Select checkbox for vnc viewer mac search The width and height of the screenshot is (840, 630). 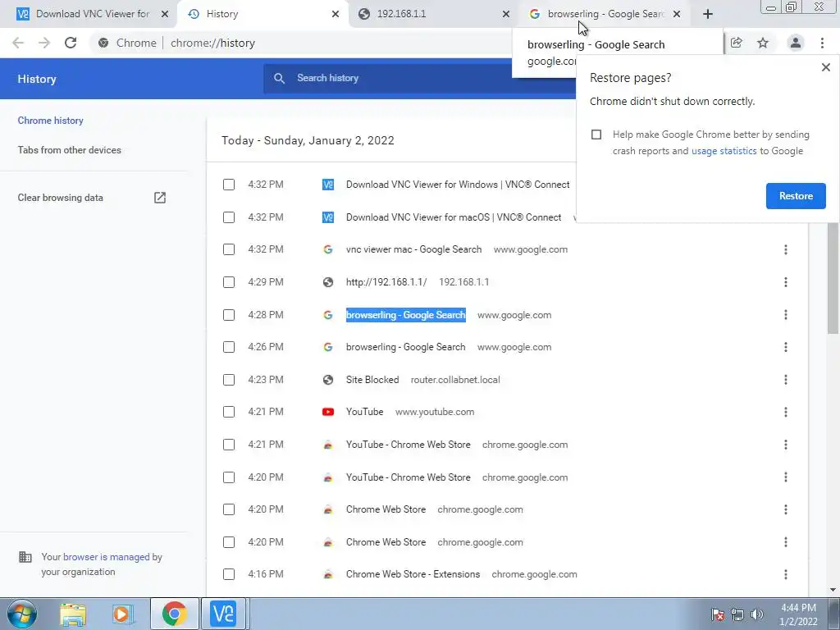[x=229, y=249]
